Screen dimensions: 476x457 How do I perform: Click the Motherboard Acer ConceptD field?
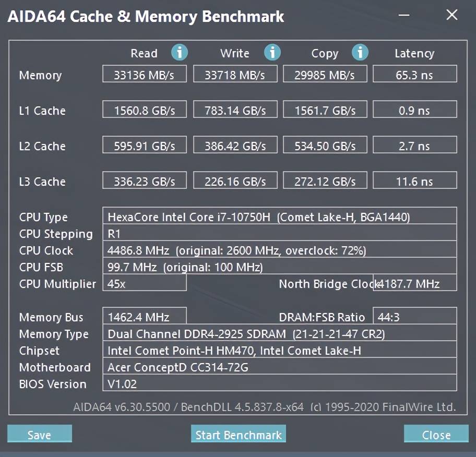280,366
